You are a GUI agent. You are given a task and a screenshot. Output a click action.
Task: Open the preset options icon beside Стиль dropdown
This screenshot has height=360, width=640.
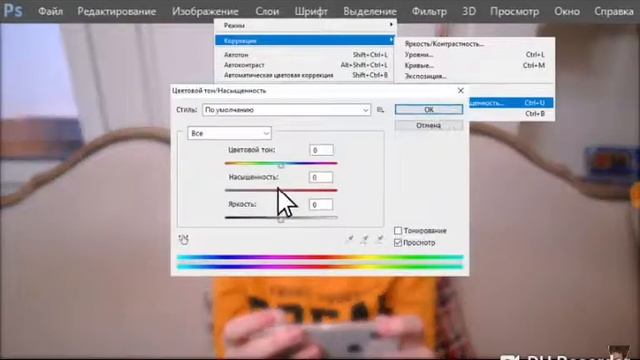(380, 110)
